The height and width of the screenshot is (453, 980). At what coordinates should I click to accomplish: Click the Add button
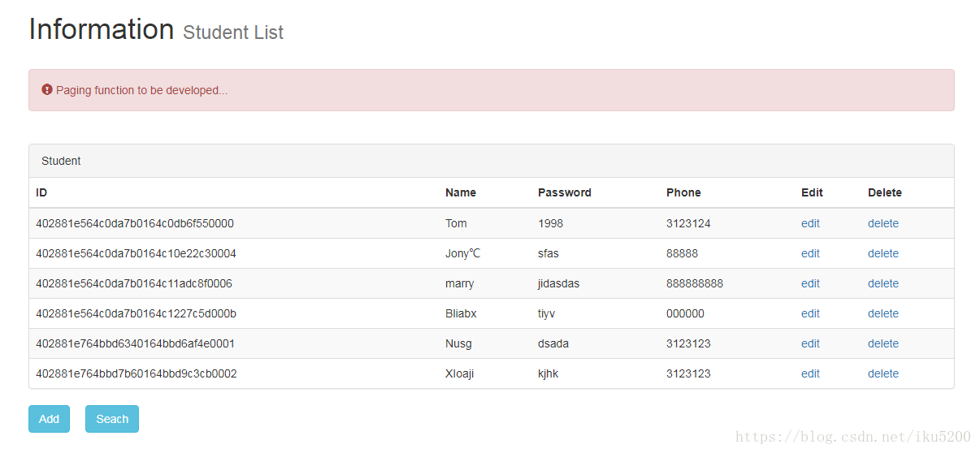click(x=49, y=419)
